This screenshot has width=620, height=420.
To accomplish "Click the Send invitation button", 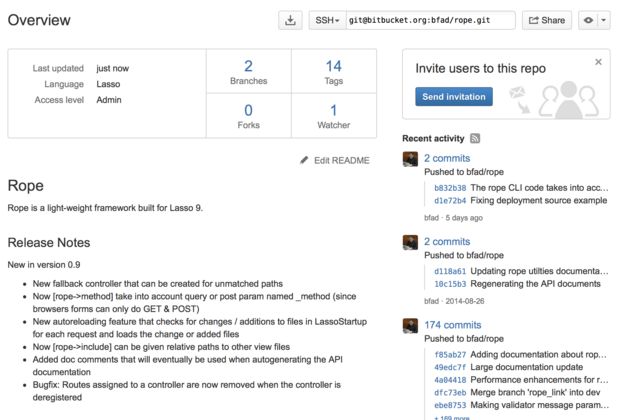I will tap(453, 97).
